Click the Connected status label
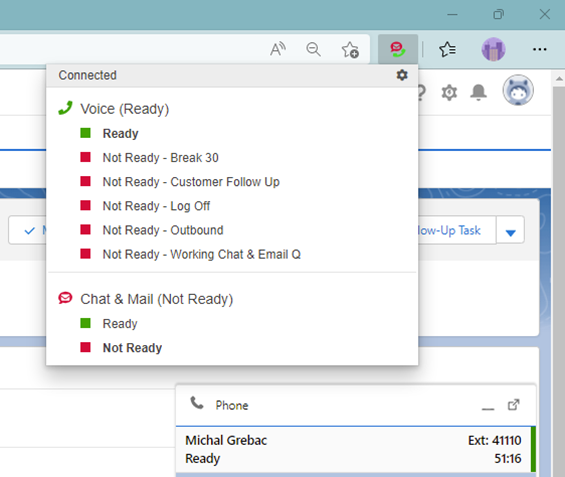Viewport: 565px width, 477px height. point(88,75)
